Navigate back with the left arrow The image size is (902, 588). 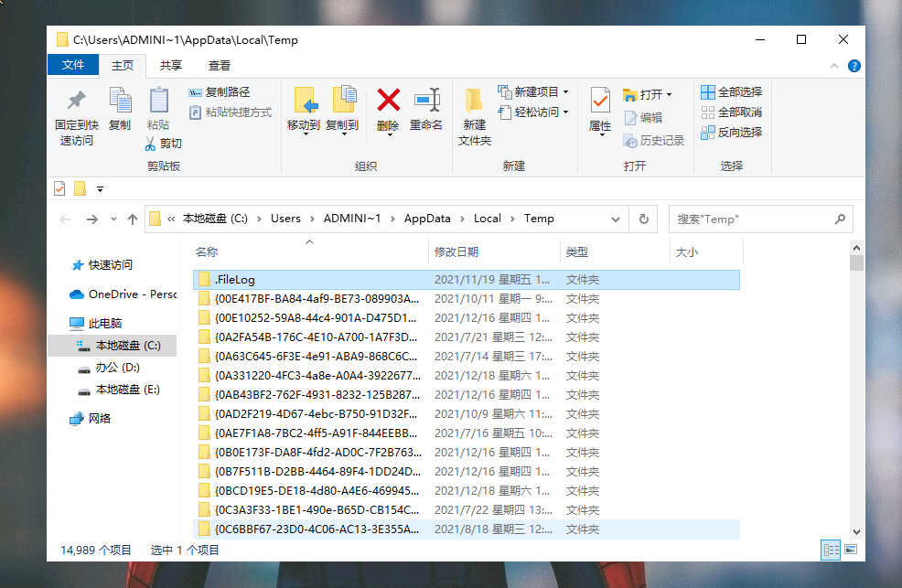66,219
